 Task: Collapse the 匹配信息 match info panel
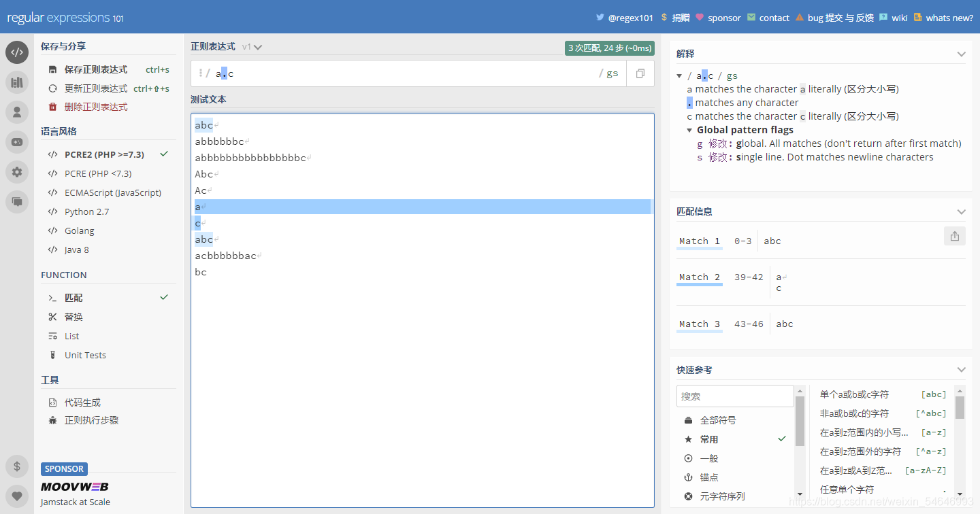tap(961, 211)
